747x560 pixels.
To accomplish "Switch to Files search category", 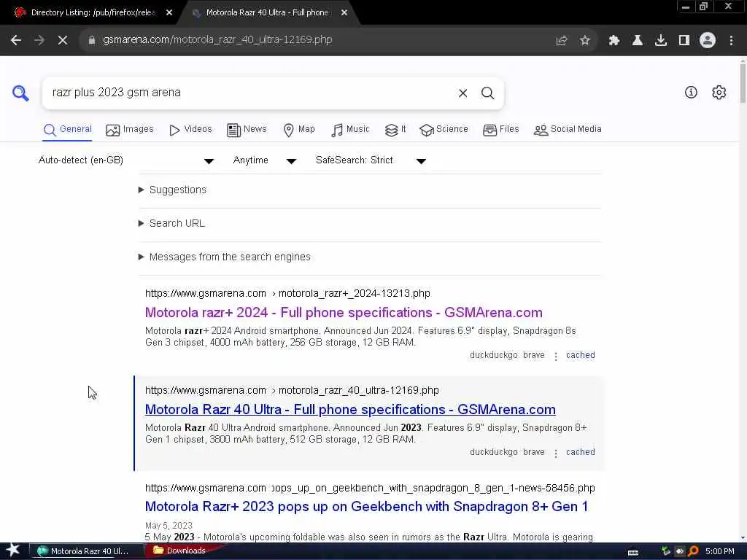I will click(500, 130).
